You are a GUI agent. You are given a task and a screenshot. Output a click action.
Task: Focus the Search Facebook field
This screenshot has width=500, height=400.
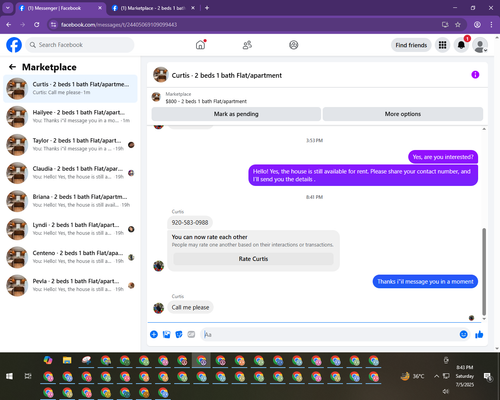point(80,45)
